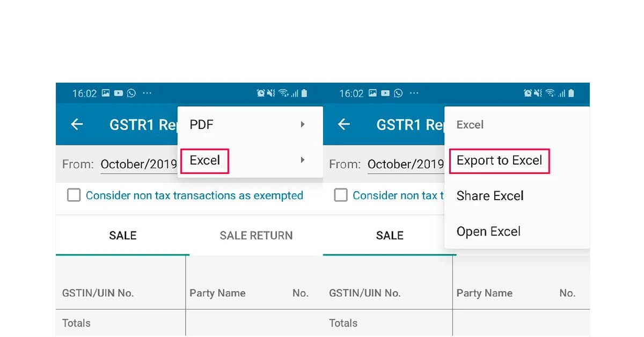Click the Totals row in the report
Screen dimensions: 644x337
(76, 323)
